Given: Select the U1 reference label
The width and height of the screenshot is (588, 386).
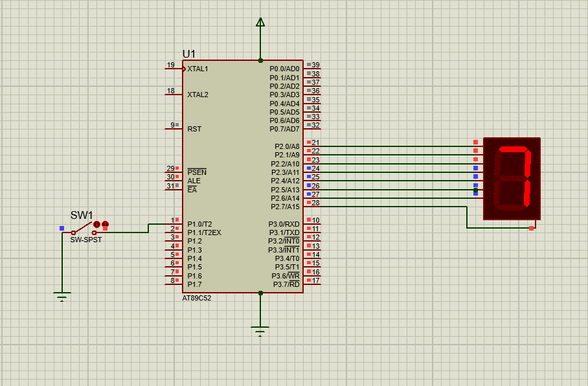Looking at the screenshot, I should pos(189,54).
